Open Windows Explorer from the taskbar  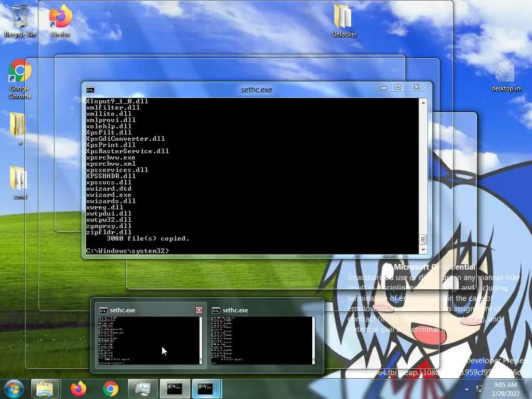(45, 389)
